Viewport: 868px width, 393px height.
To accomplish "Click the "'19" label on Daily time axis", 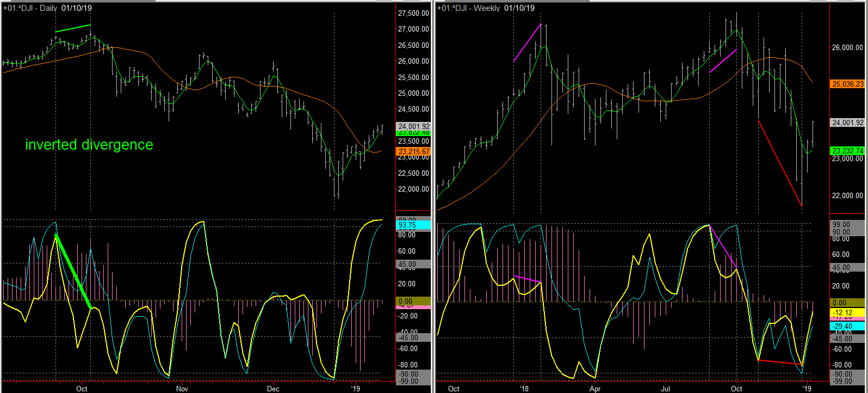I will (355, 389).
